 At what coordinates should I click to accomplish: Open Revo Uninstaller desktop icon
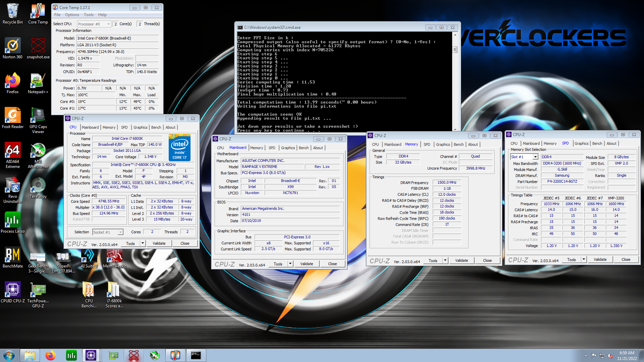[13, 190]
